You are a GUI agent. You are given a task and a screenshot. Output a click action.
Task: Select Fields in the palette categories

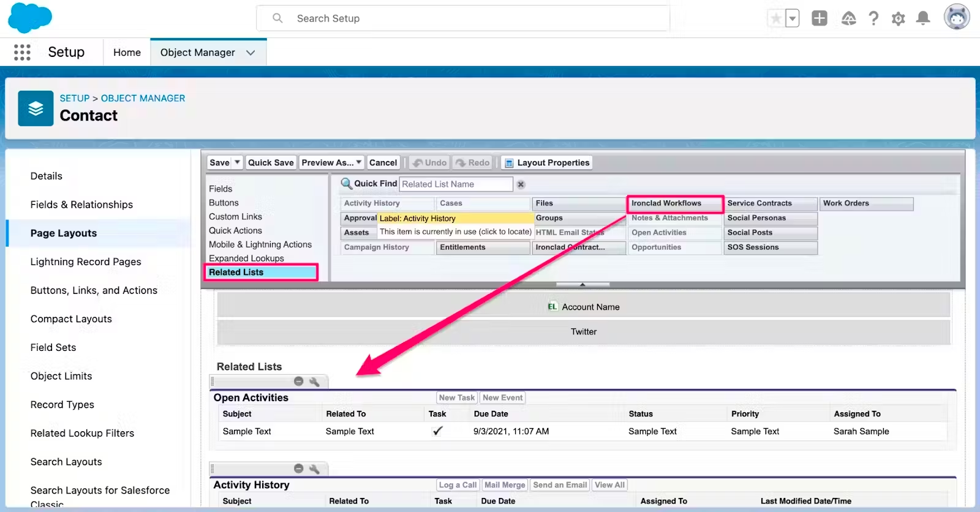click(221, 189)
